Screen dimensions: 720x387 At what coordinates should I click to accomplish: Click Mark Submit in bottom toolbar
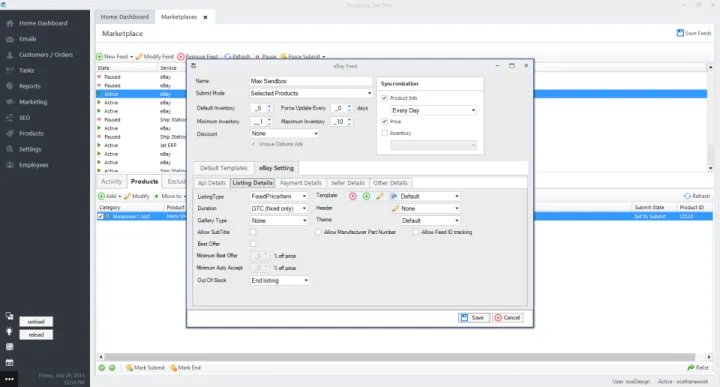point(145,368)
